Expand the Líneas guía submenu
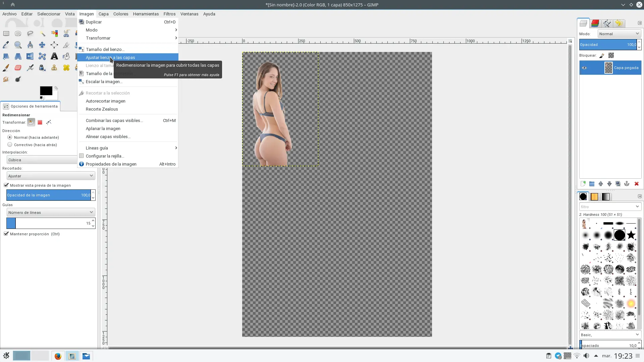644x362 pixels. click(x=128, y=148)
